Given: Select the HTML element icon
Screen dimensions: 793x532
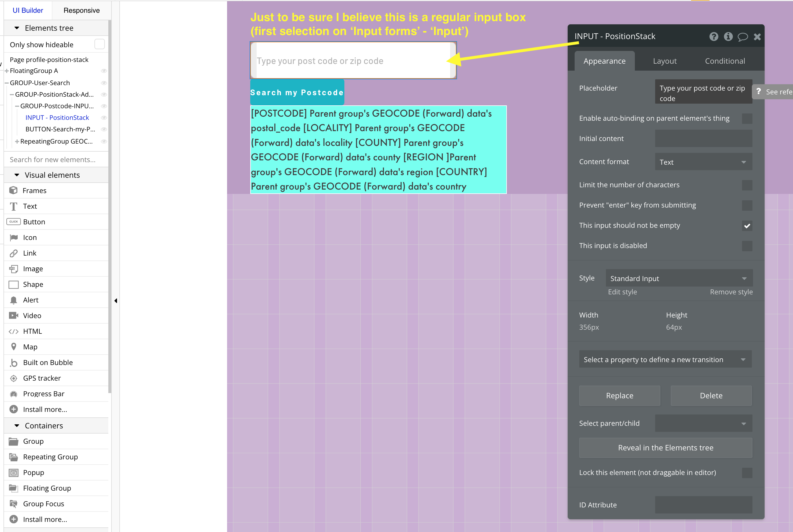Looking at the screenshot, I should click(x=14, y=331).
